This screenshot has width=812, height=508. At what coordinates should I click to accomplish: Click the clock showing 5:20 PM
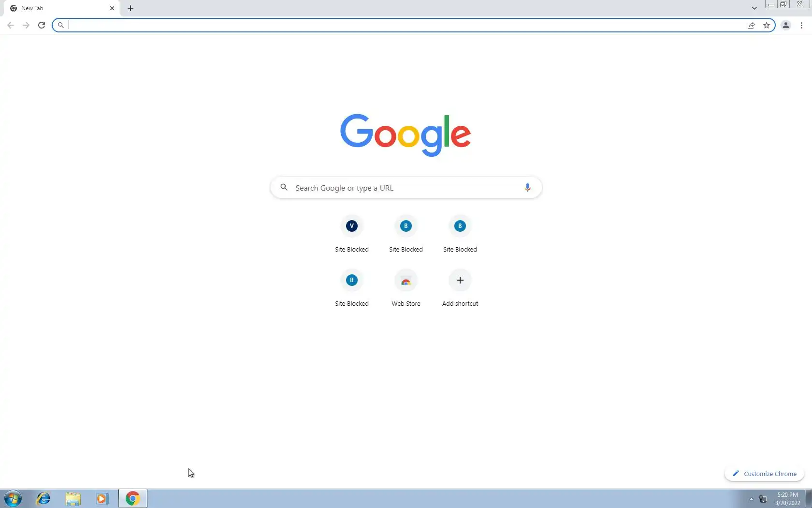(787, 499)
